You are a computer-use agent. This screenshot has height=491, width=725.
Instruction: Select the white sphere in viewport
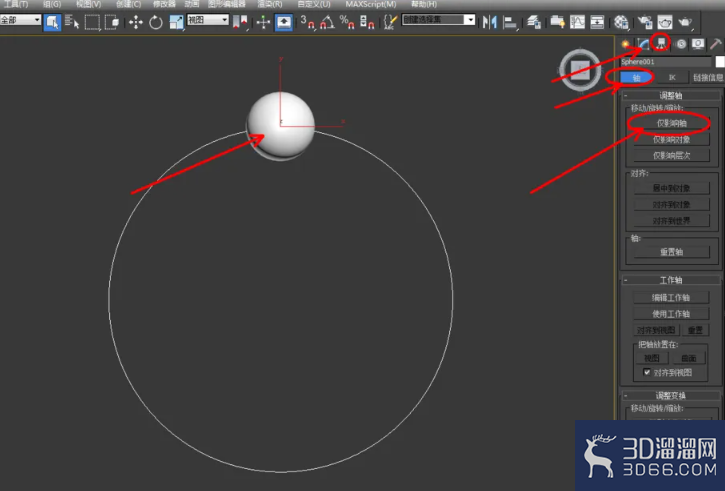click(281, 124)
